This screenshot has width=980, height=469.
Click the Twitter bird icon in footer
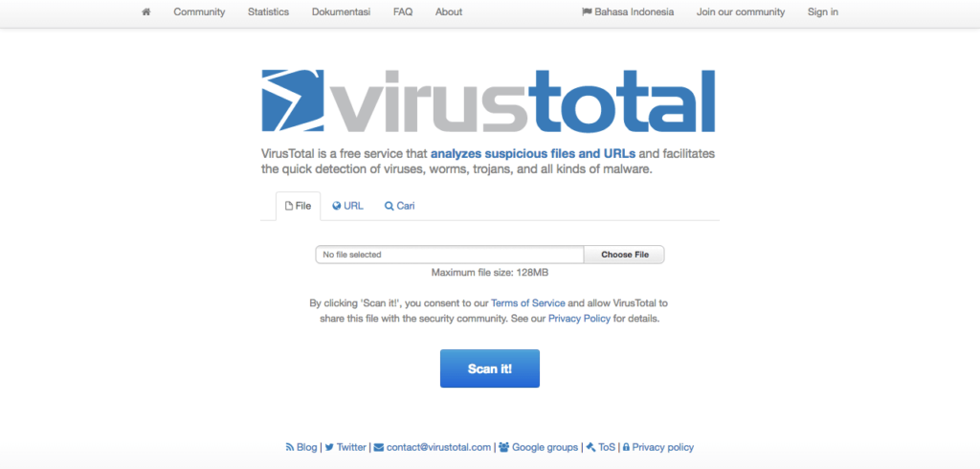click(329, 448)
